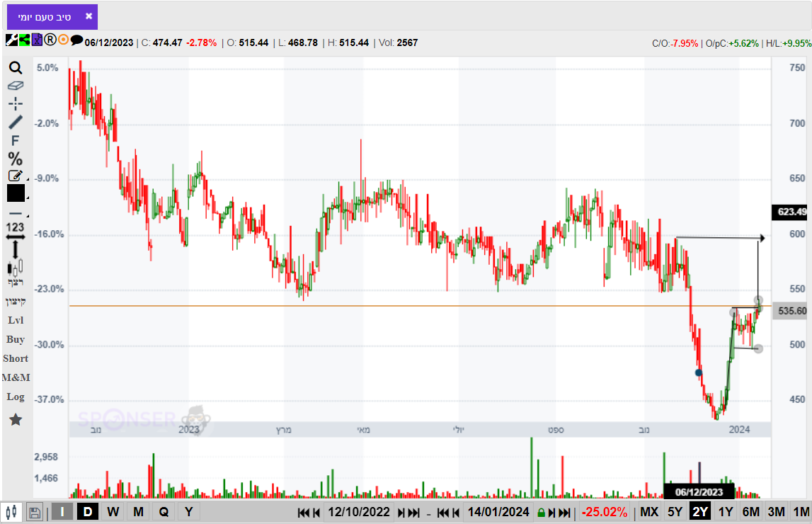
Task: Toggle the קיצון extremes option
Action: pyautogui.click(x=16, y=301)
